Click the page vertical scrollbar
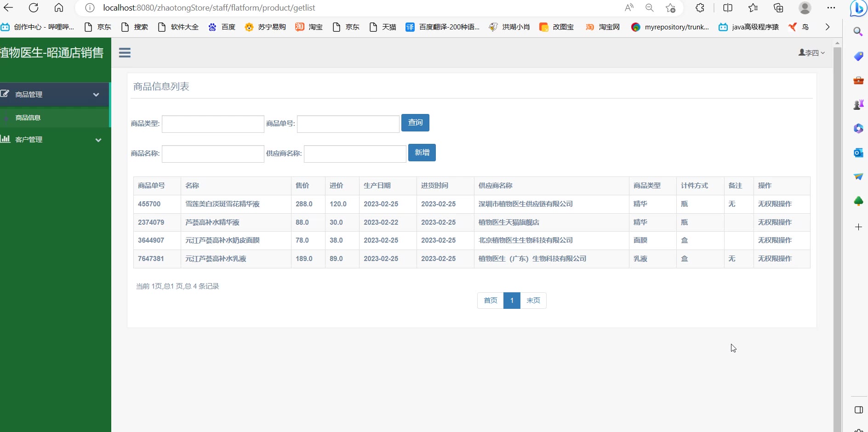 837,239
